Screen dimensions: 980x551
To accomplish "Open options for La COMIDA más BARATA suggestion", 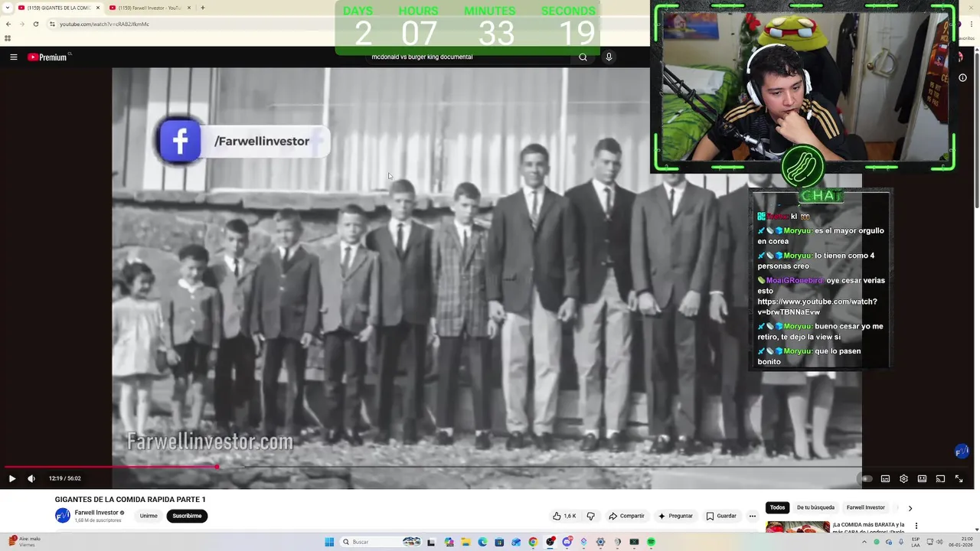I will 916,526.
